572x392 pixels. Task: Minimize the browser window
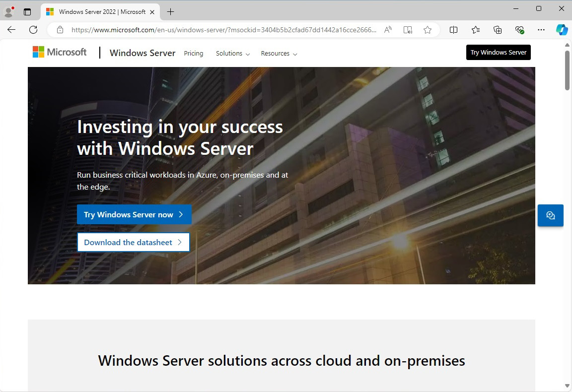pyautogui.click(x=516, y=8)
